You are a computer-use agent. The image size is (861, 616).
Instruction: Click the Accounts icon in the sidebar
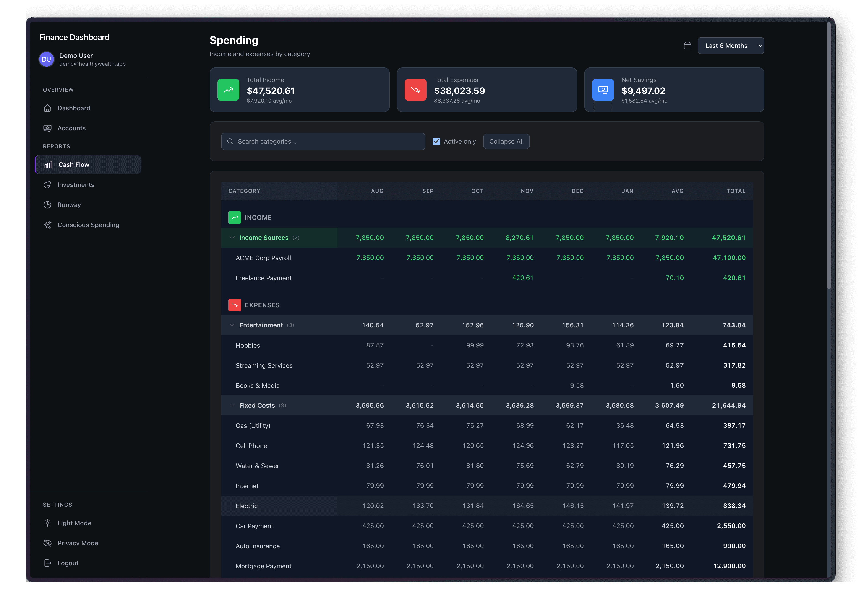pos(48,128)
